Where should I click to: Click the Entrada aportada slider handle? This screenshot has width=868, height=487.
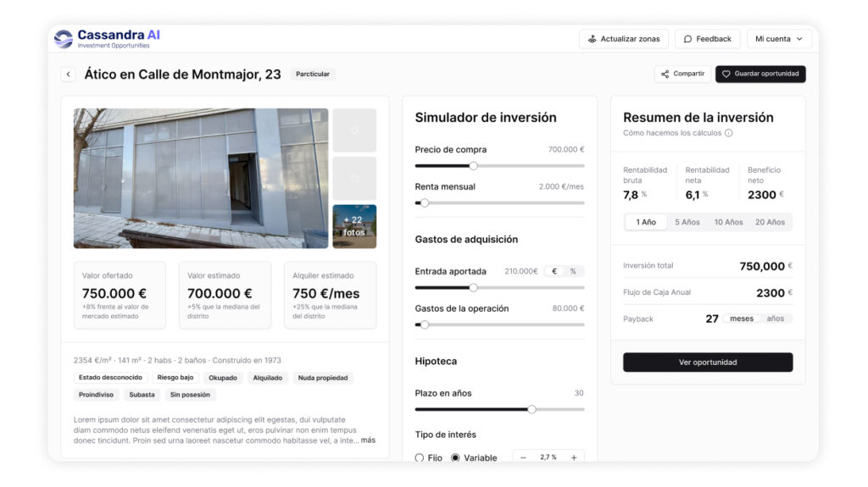pos(473,287)
